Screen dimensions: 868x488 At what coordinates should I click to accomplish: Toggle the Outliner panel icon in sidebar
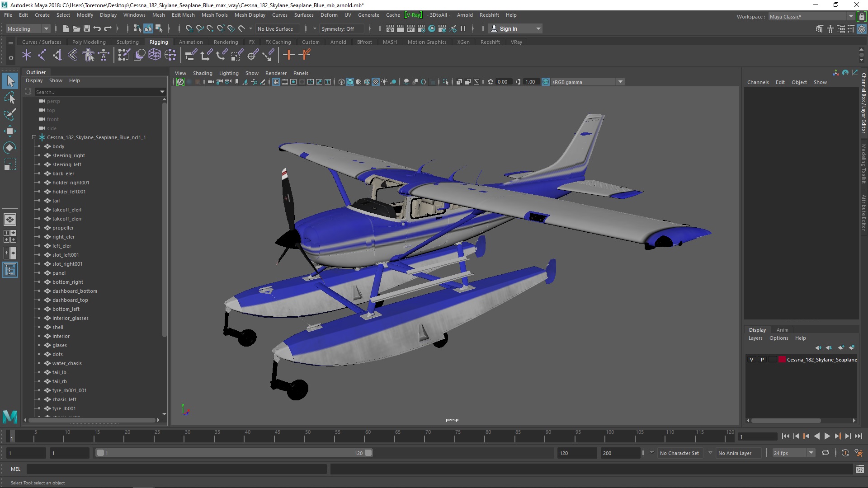pos(9,270)
